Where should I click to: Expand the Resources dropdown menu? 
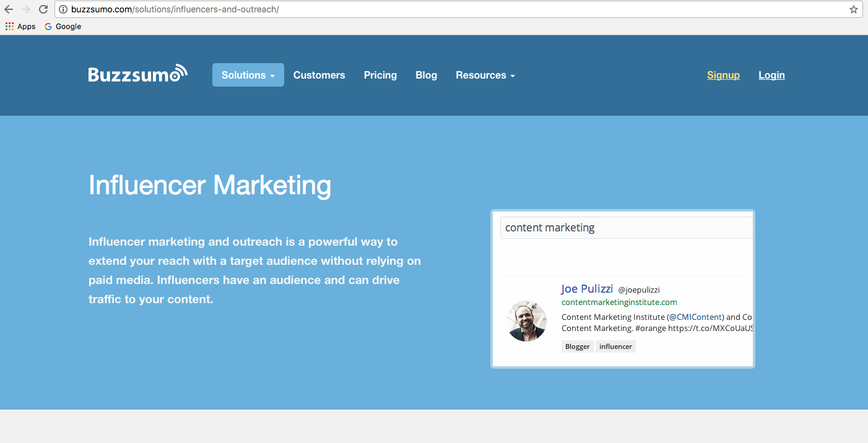pyautogui.click(x=485, y=75)
